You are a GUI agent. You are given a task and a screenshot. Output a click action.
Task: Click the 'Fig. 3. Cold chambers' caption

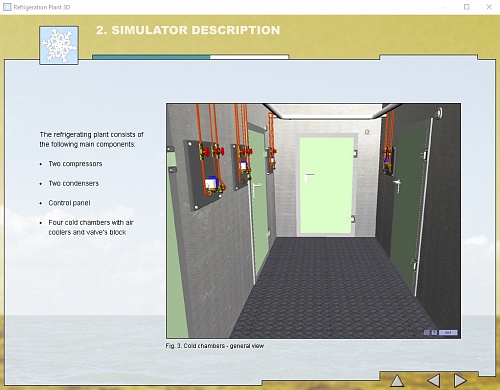pyautogui.click(x=215, y=346)
